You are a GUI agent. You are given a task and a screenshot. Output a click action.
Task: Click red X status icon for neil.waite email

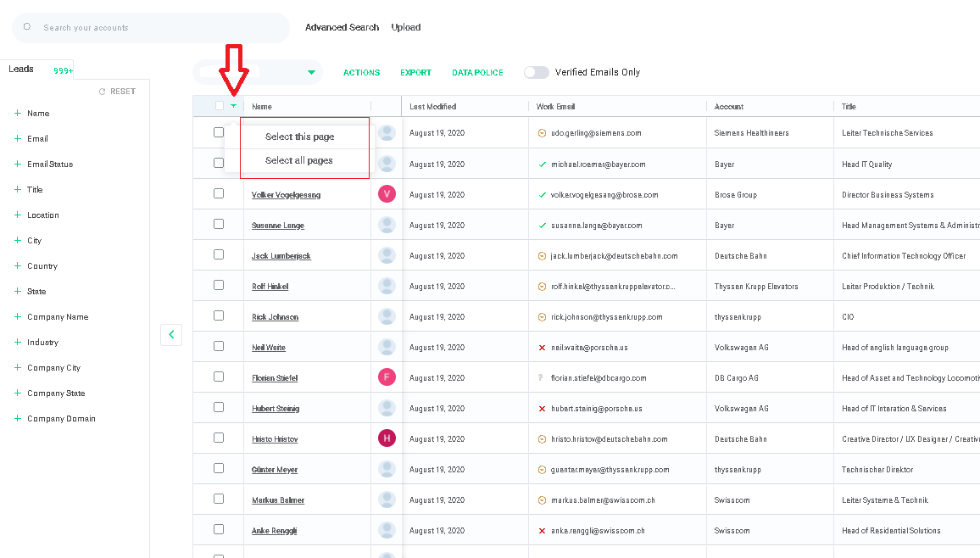[x=542, y=348]
